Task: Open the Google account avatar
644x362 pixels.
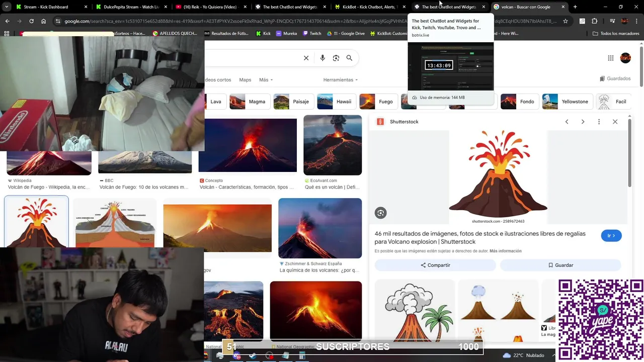Action: tap(625, 58)
